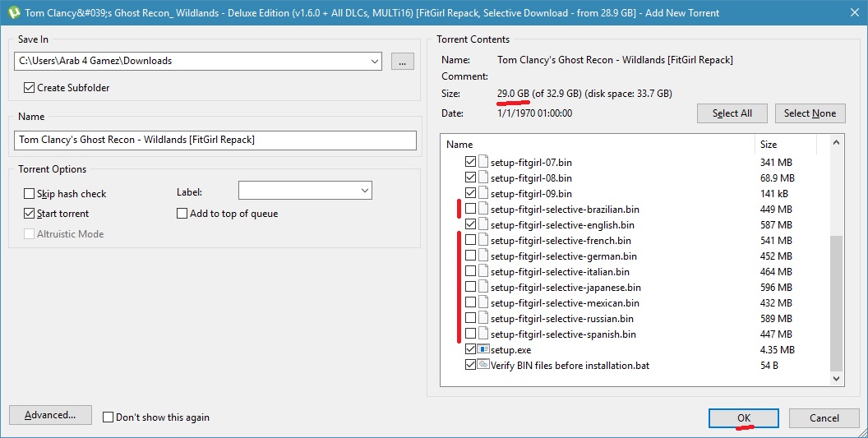Image resolution: width=868 pixels, height=438 pixels.
Task: Uncheck Create Subfolder option
Action: point(29,87)
